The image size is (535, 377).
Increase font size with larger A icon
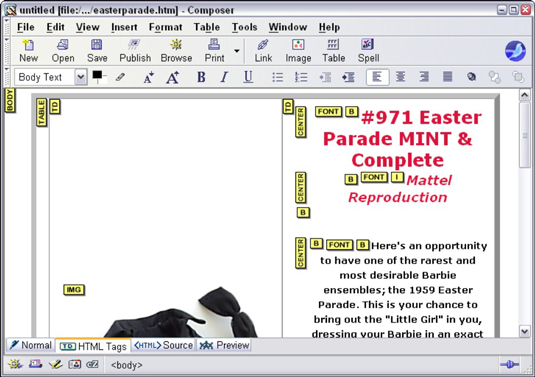pyautogui.click(x=173, y=77)
